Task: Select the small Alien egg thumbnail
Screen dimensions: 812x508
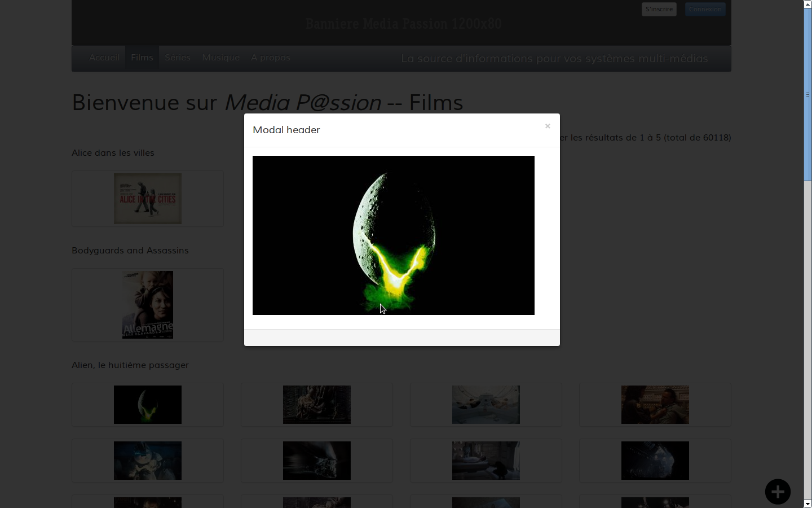Action: (148, 405)
